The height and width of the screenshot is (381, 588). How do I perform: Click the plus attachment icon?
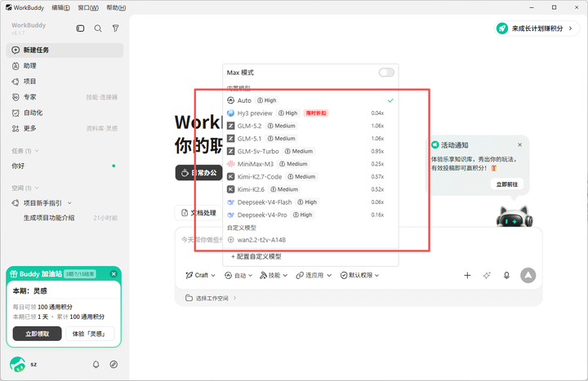[467, 276]
